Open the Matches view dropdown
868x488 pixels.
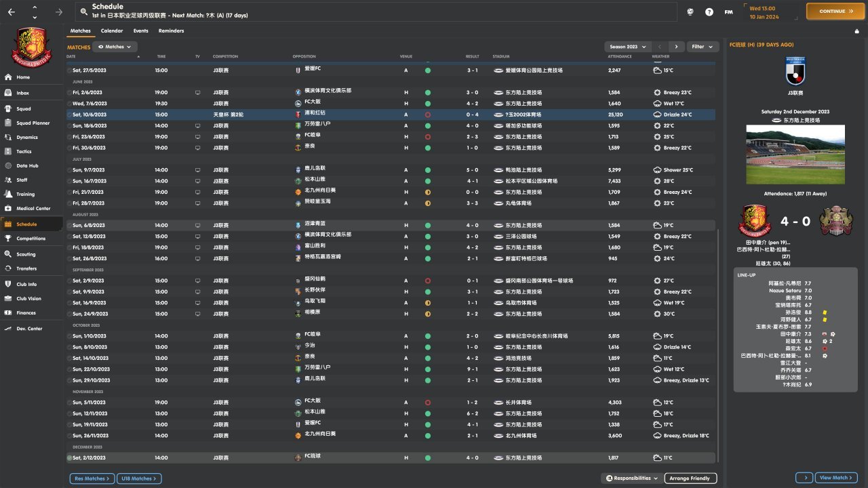115,47
